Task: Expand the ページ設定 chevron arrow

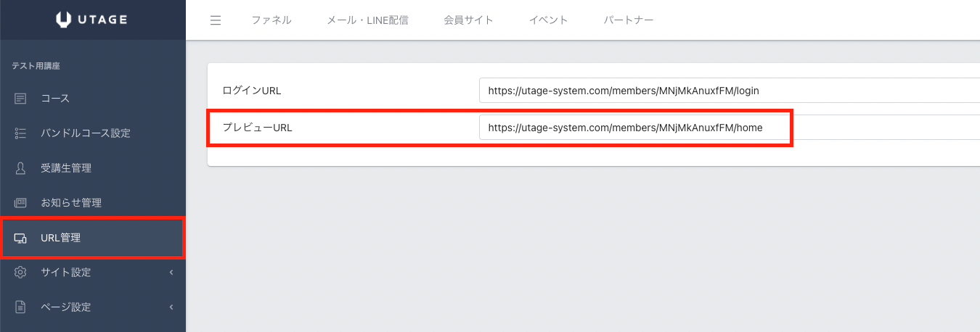Action: click(x=171, y=307)
